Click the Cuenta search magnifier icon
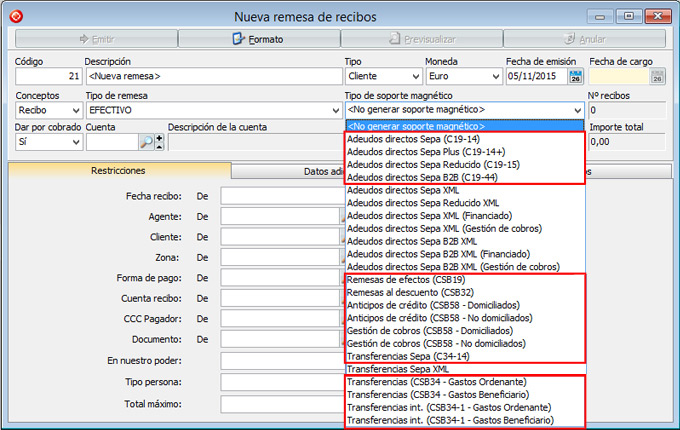680x430 pixels. tap(146, 142)
